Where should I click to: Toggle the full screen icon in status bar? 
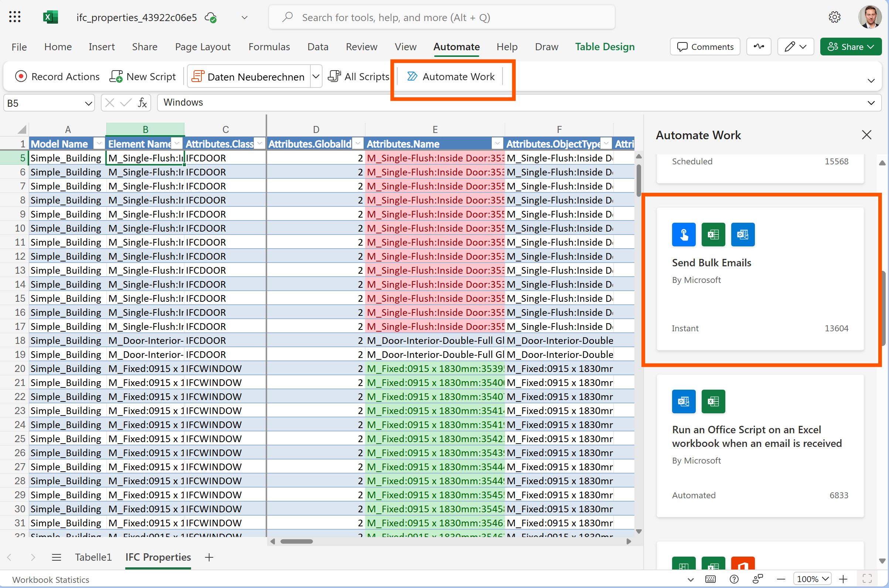coord(867,579)
